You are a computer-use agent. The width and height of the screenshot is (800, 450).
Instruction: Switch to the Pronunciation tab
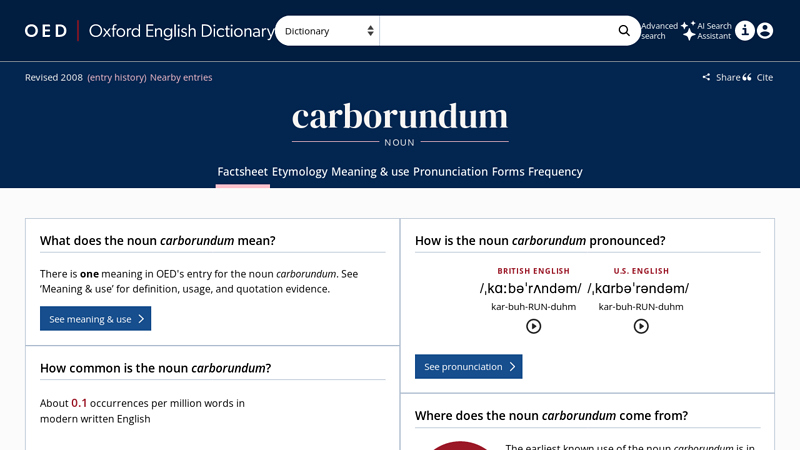click(x=451, y=171)
